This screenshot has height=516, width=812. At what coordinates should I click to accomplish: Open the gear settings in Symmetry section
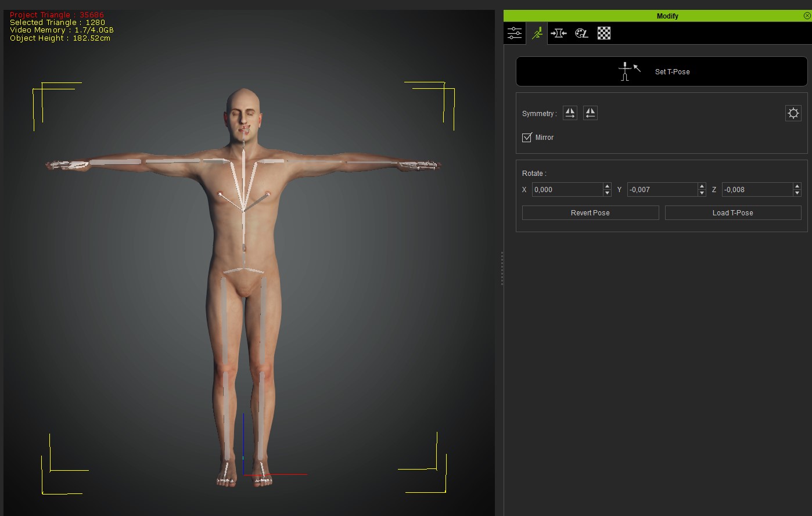click(793, 113)
